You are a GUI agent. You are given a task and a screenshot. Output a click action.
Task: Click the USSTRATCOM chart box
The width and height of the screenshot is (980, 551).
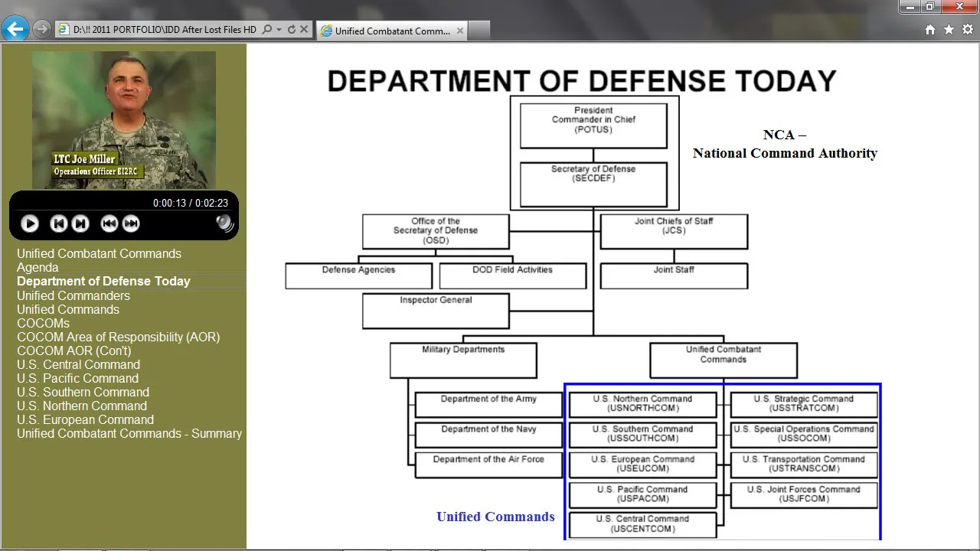click(x=804, y=405)
